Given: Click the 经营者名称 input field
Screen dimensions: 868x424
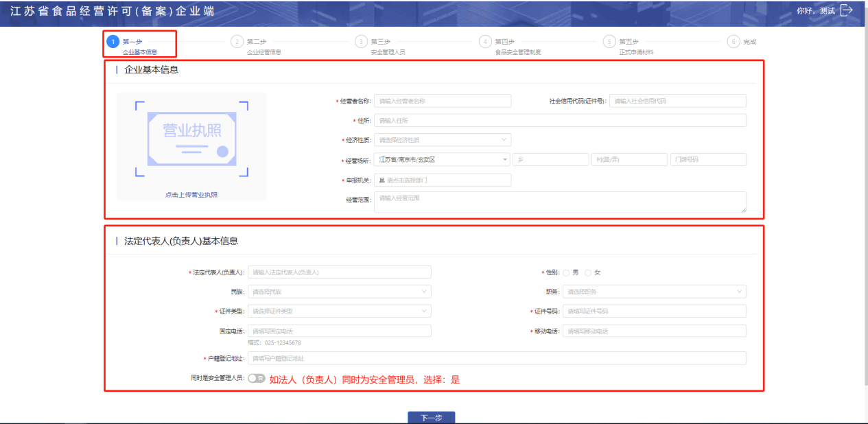Looking at the screenshot, I should coord(443,101).
